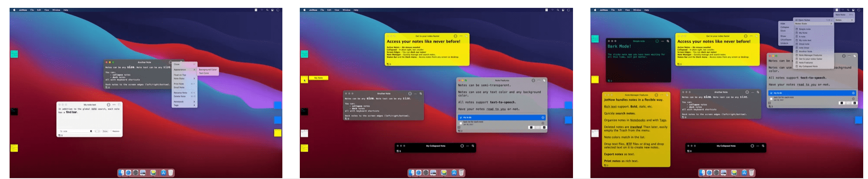
Task: Enable the Replace checkbox in find bar
Action: pos(111,131)
